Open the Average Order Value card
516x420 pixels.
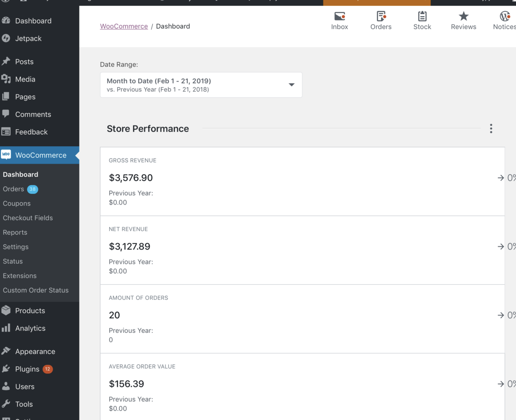click(303, 386)
